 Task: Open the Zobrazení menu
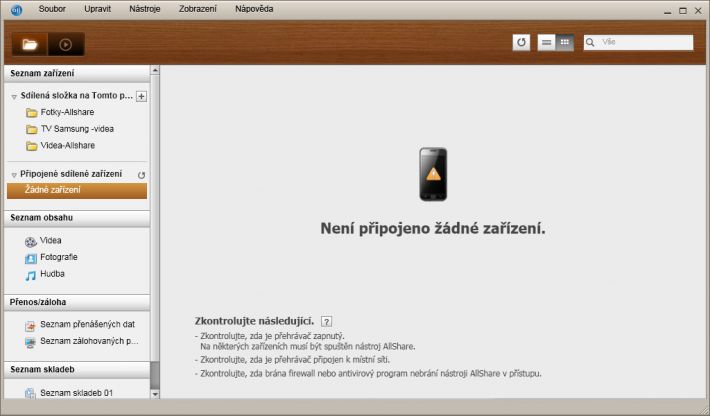pyautogui.click(x=197, y=9)
